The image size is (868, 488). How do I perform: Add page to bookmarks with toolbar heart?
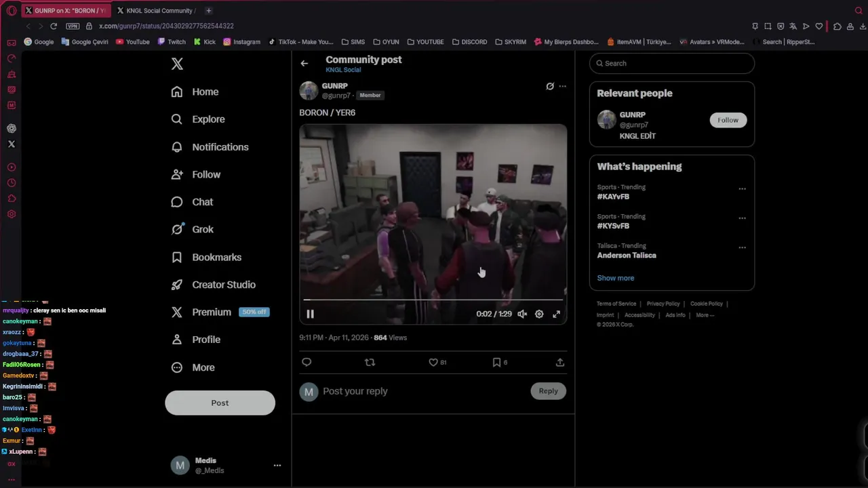click(819, 26)
